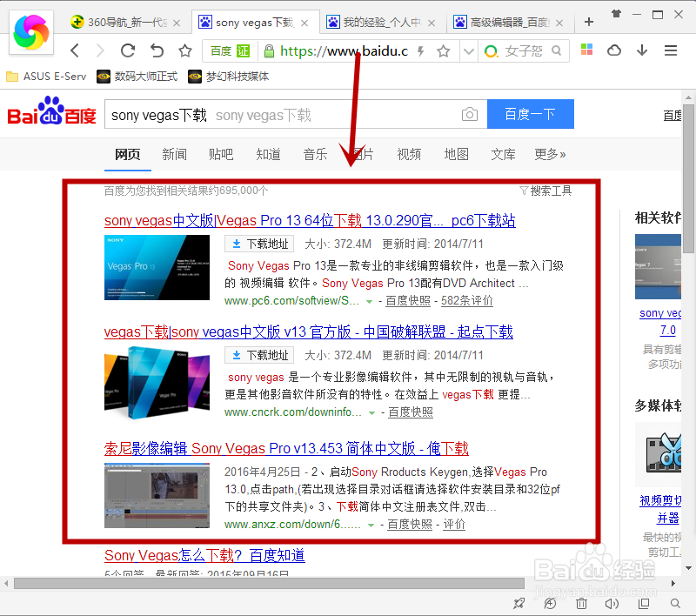
Task: Click the 360 browser logo
Action: tap(31, 32)
